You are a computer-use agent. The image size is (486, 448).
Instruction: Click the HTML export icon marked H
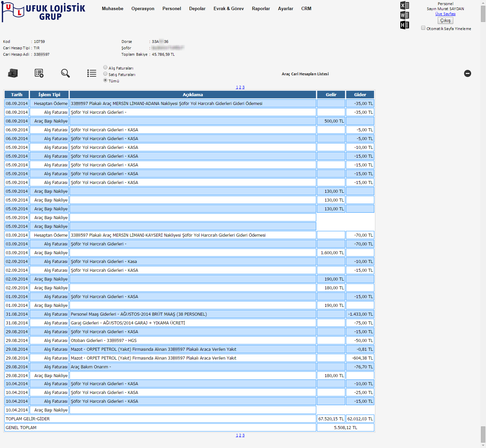click(x=405, y=25)
